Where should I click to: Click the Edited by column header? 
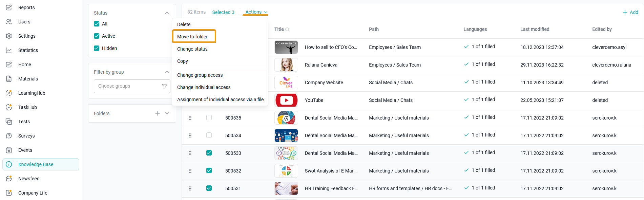[x=602, y=29]
